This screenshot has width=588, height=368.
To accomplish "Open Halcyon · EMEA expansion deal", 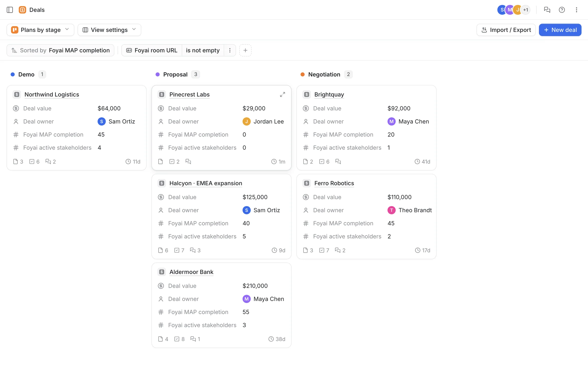I will pyautogui.click(x=206, y=183).
